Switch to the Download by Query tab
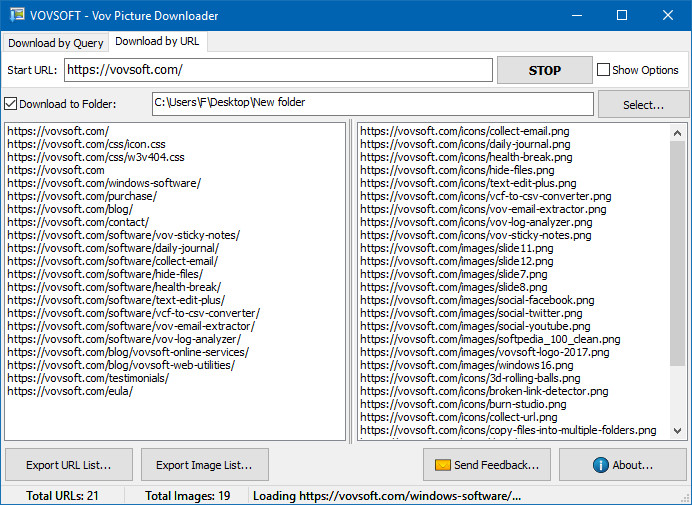This screenshot has height=505, width=692. tap(56, 43)
